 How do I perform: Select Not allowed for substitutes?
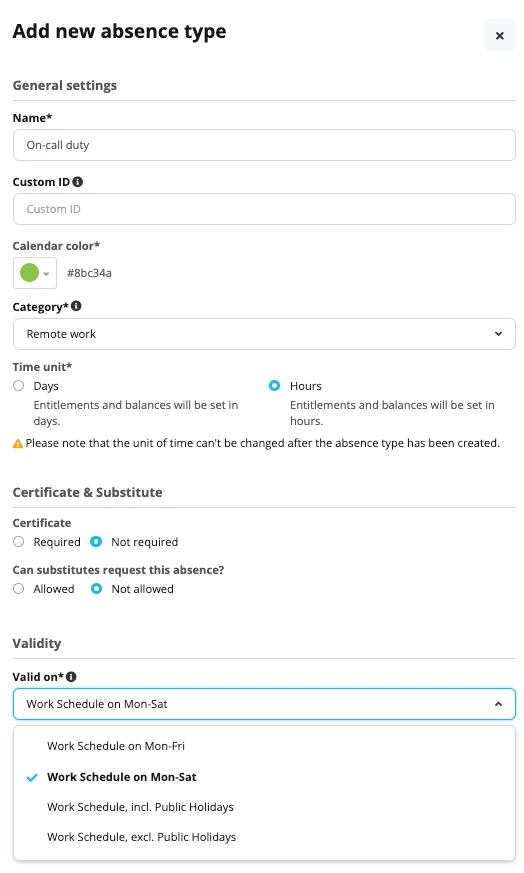[96, 588]
